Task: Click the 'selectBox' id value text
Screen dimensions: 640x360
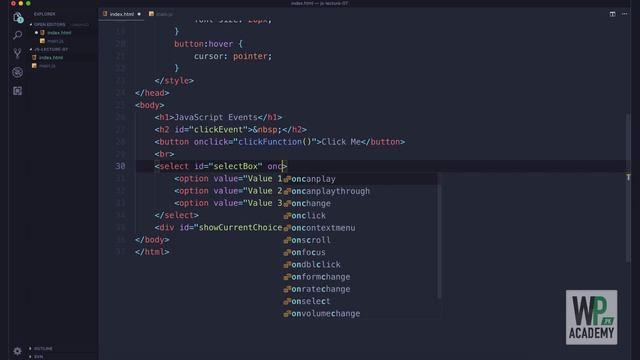Action: pyautogui.click(x=236, y=166)
